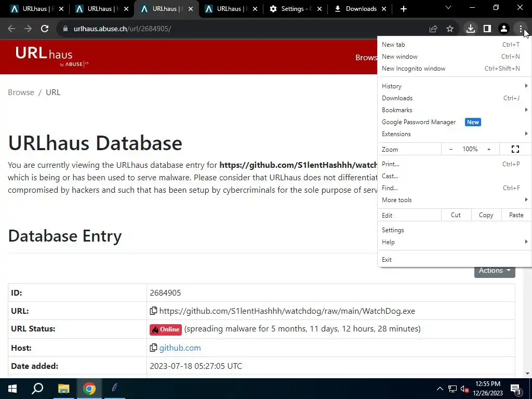Click the browser back arrow
This screenshot has height=399, width=532.
(11, 29)
